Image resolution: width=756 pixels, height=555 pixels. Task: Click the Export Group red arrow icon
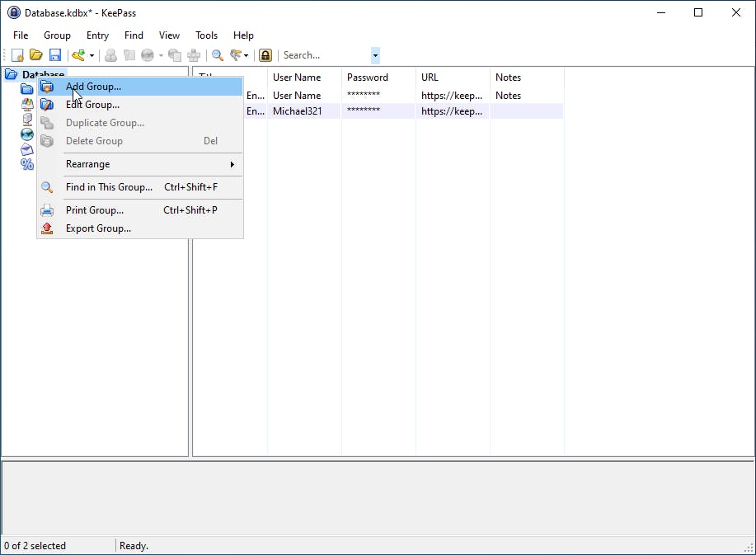tap(47, 228)
